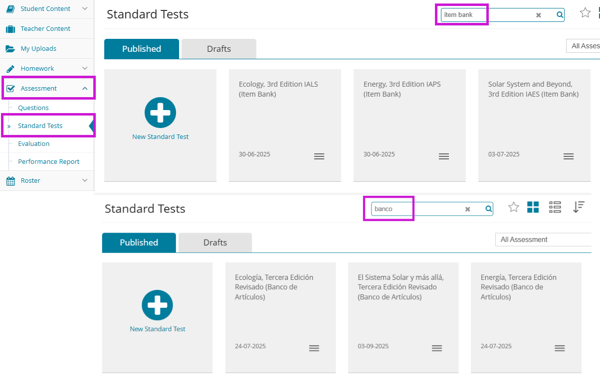Open Ecología, Tercera Edición card
This screenshot has height=384, width=600.
(280, 317)
